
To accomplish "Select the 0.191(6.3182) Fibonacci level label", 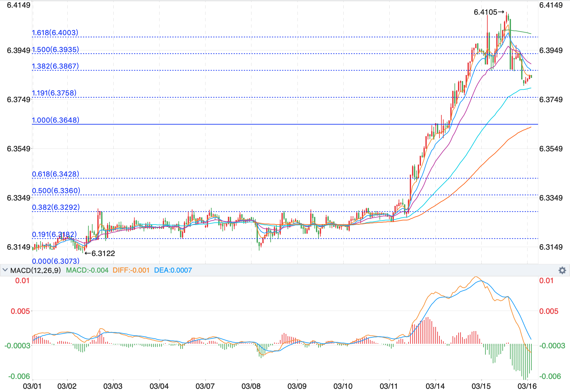I will (x=54, y=234).
